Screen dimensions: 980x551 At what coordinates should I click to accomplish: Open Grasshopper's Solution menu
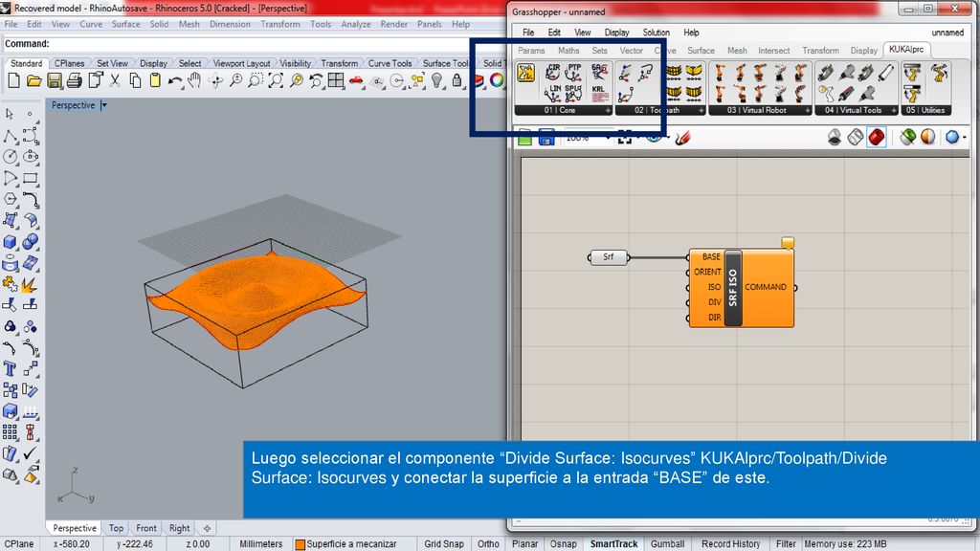click(x=657, y=33)
